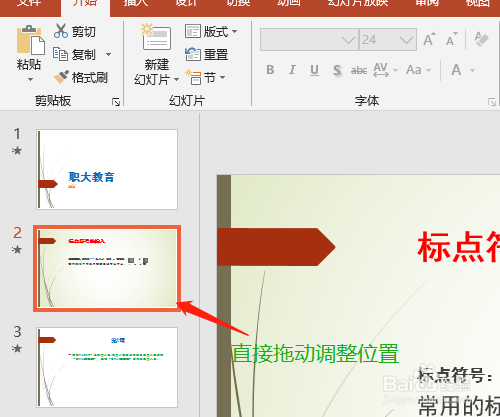Click the 常用的标 body text line
500x417 pixels.
click(459, 405)
